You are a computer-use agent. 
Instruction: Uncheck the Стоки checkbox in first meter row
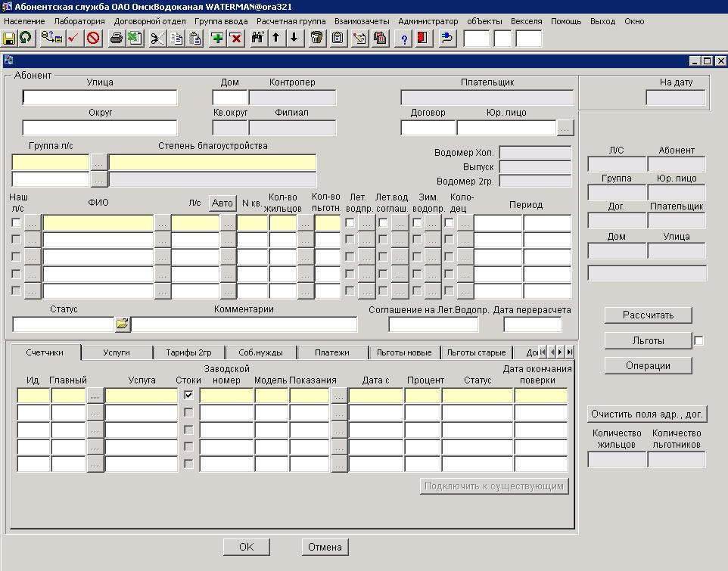(x=188, y=395)
